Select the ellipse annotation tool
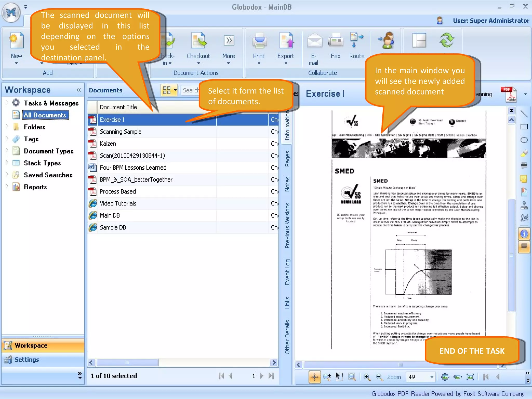This screenshot has height=399, width=532. tap(524, 140)
